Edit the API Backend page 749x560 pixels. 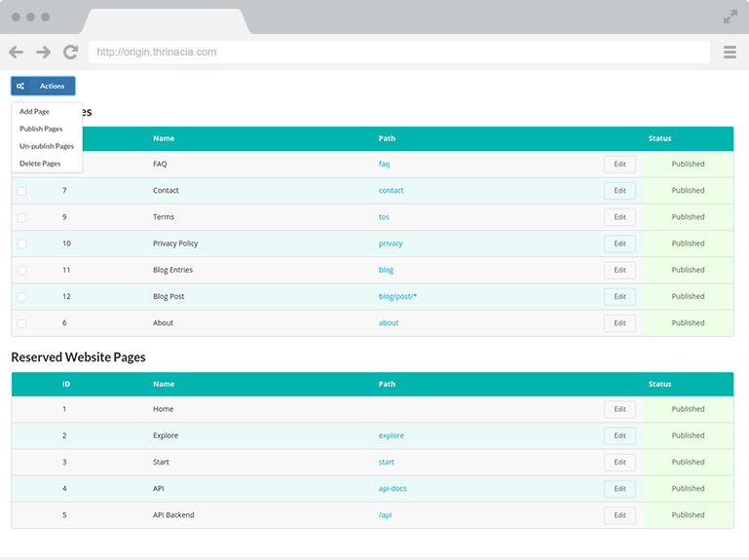coord(619,515)
